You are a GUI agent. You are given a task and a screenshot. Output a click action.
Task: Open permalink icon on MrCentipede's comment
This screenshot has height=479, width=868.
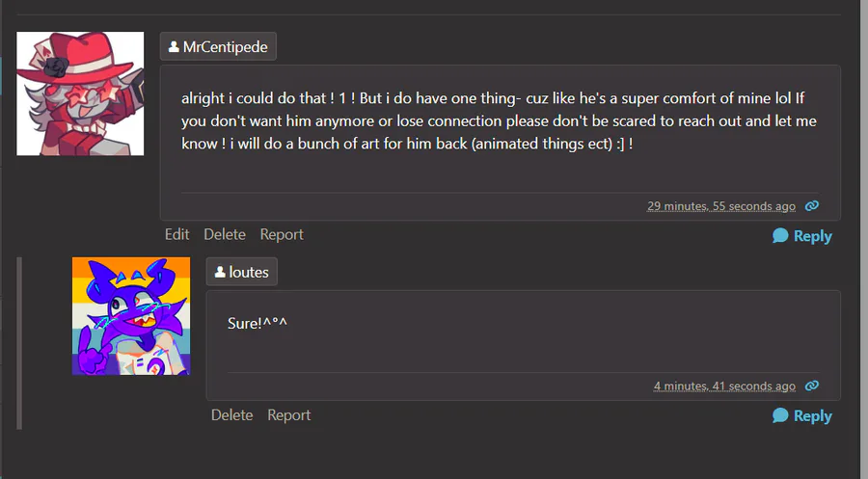tap(812, 206)
